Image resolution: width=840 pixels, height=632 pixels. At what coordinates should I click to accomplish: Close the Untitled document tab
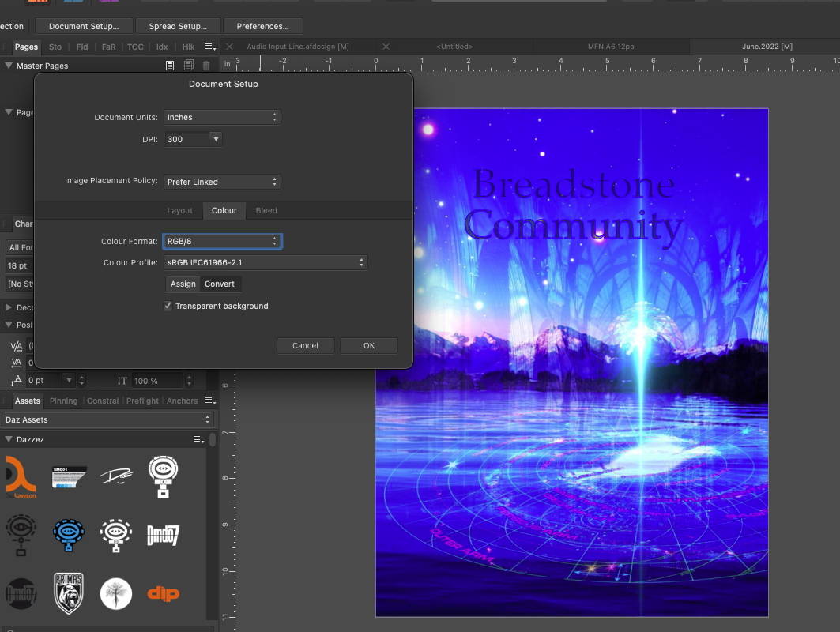[x=386, y=47]
